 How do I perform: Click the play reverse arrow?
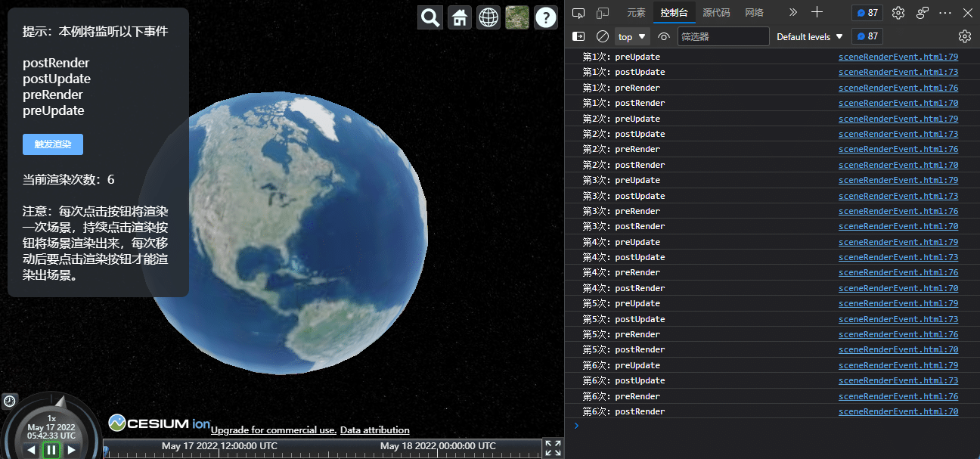click(31, 450)
